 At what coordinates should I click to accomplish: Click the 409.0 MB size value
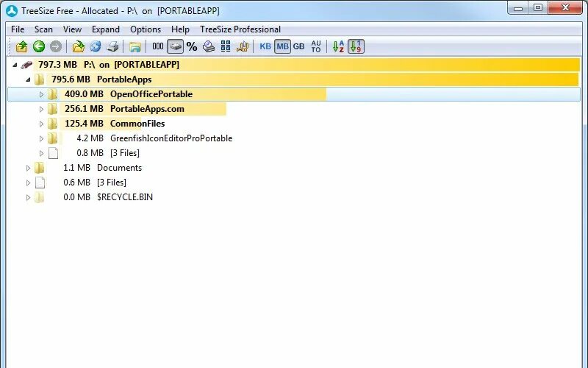pos(84,94)
